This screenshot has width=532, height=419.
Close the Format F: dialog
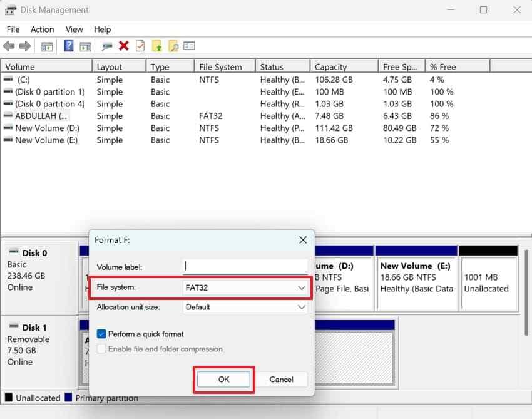pyautogui.click(x=303, y=240)
